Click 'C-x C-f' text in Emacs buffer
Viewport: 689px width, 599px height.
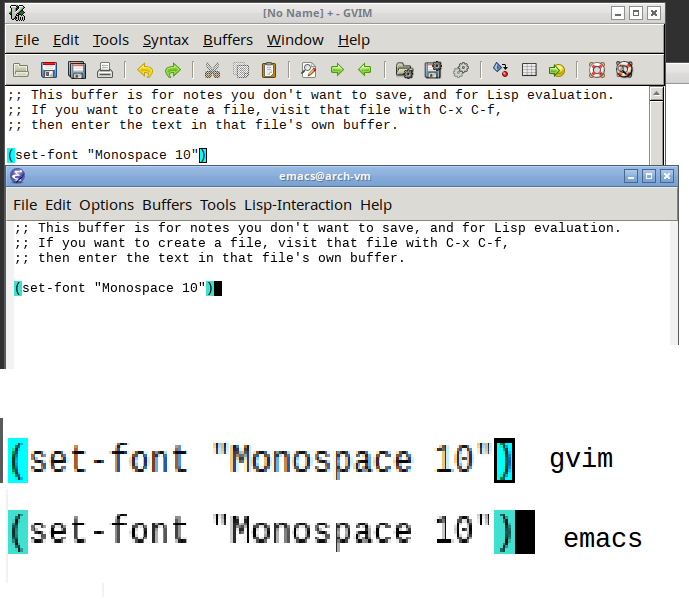[474, 243]
